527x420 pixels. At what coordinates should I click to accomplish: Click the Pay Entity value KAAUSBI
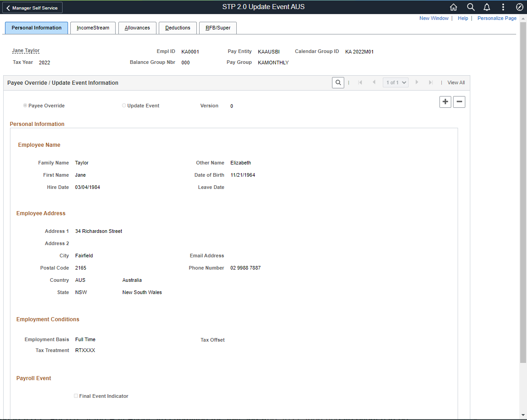point(269,52)
